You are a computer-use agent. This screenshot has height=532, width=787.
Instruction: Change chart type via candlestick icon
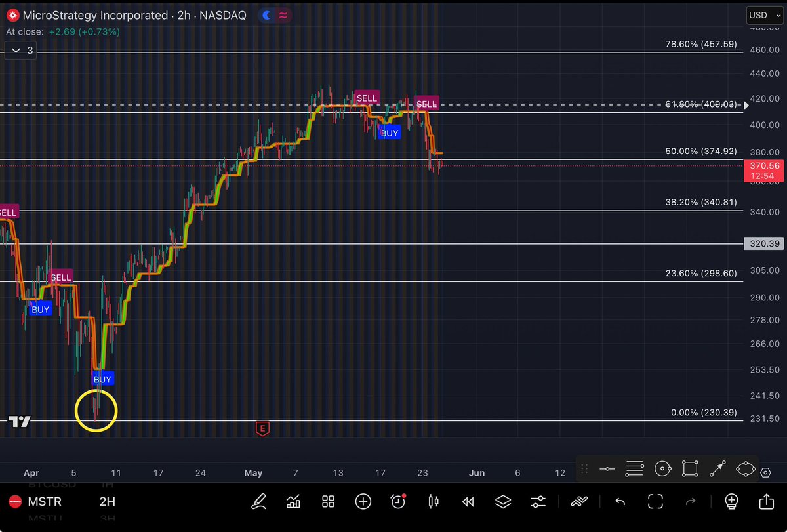433,502
